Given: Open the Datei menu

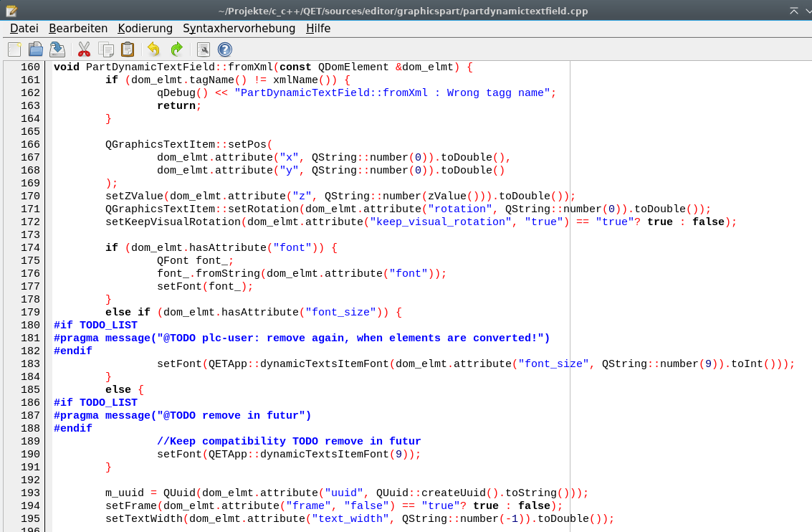Looking at the screenshot, I should click(x=24, y=29).
